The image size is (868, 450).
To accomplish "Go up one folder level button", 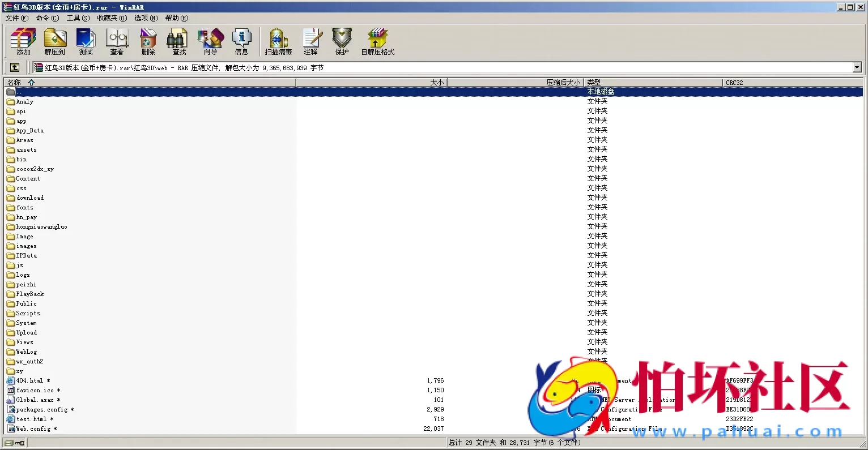I will (x=15, y=67).
